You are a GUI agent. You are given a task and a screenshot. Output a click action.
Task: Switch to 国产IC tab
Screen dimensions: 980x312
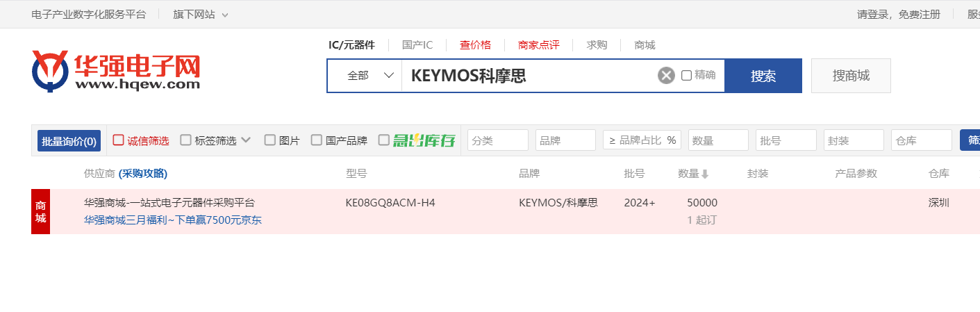417,45
